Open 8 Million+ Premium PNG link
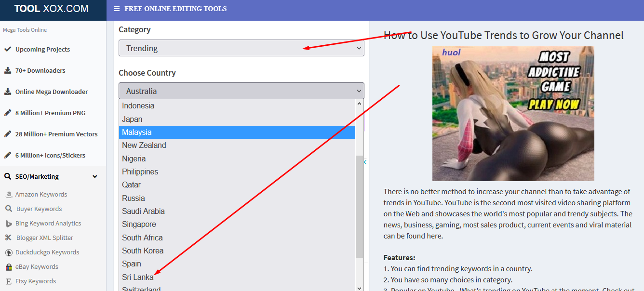Image resolution: width=644 pixels, height=291 pixels. click(50, 113)
